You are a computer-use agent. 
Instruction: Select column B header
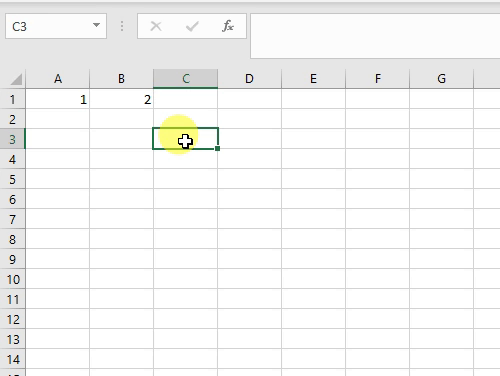(121, 79)
